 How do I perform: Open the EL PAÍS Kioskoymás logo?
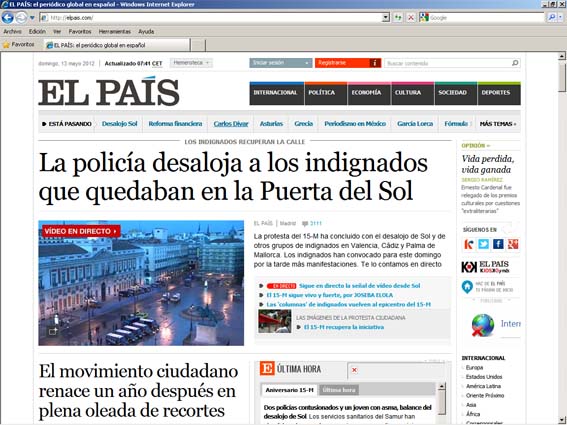pyautogui.click(x=485, y=267)
